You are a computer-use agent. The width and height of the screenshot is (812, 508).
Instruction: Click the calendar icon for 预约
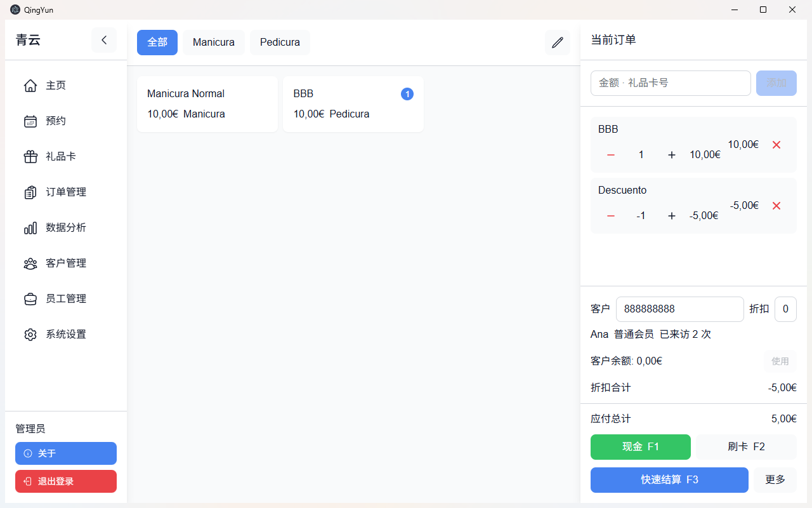click(30, 121)
